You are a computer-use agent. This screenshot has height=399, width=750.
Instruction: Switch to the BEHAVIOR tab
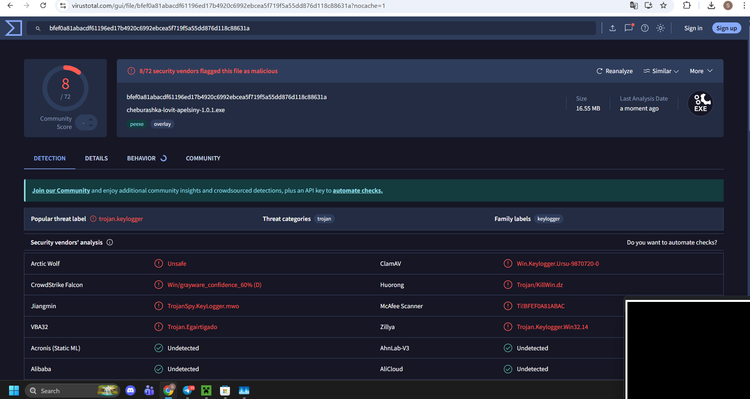coord(146,158)
